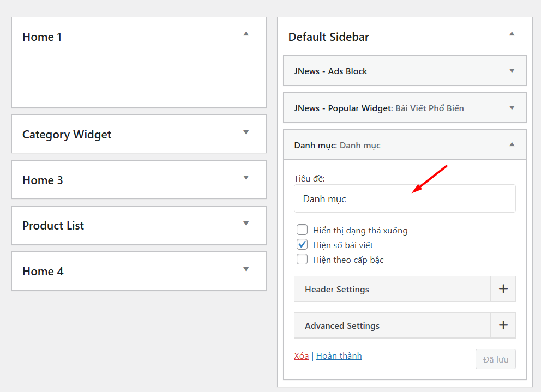Viewport: 541px width, 392px height.
Task: Expand Header Settings via the plus icon
Action: pyautogui.click(x=503, y=288)
